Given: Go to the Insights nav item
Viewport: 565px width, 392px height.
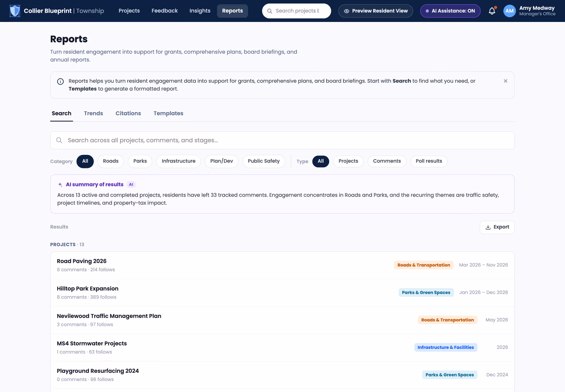Looking at the screenshot, I should (x=200, y=11).
